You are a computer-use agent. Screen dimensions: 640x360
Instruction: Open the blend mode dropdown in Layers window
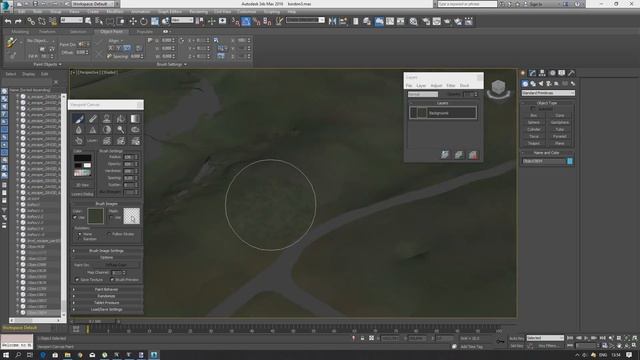pyautogui.click(x=422, y=94)
